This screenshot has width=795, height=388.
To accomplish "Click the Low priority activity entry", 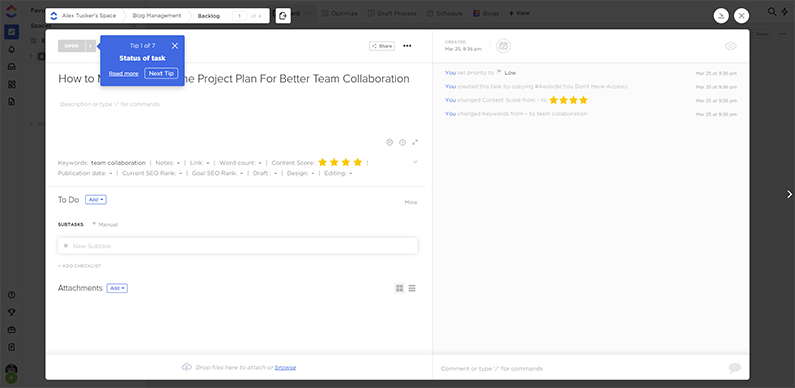I will pos(480,73).
